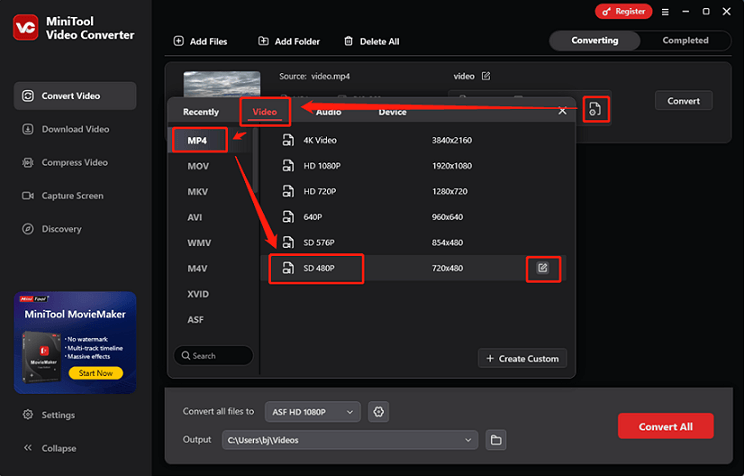The width and height of the screenshot is (744, 476).
Task: Switch to the Converting tab
Action: [595, 40]
